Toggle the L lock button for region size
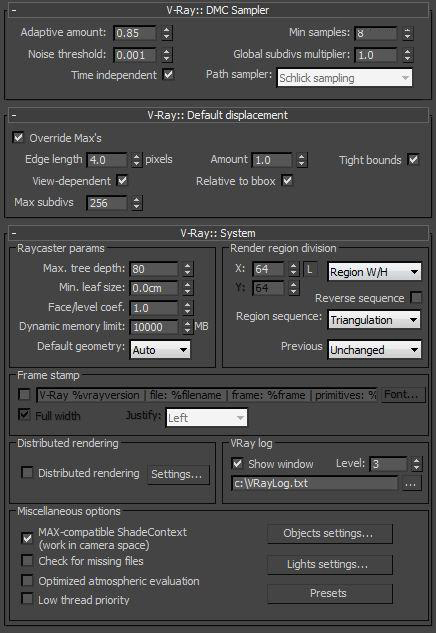The image size is (436, 633). 310,269
